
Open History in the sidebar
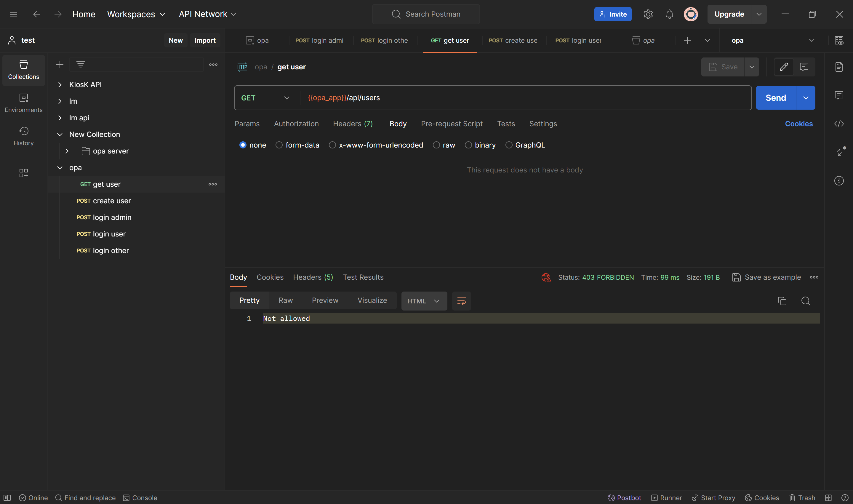(23, 136)
